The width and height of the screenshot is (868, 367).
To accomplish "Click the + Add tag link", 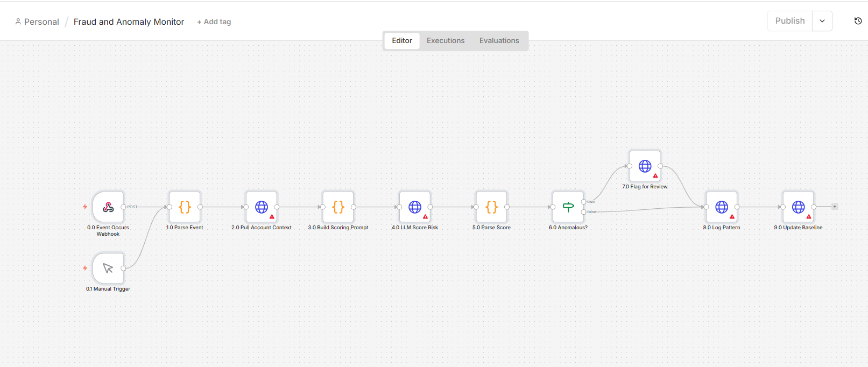I will [214, 22].
